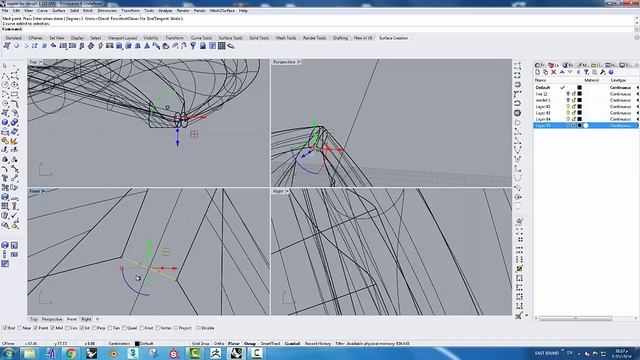Toggle SmartTrack in status bar

pyautogui.click(x=270, y=344)
